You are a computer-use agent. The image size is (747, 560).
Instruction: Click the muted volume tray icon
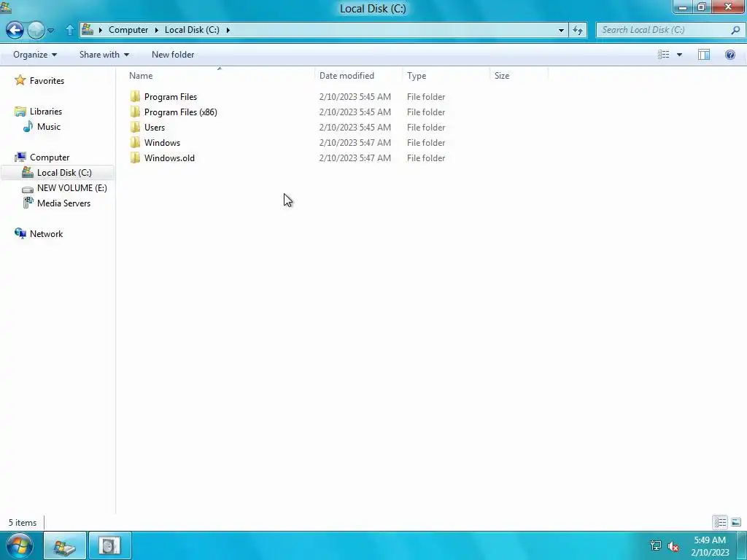click(x=673, y=546)
